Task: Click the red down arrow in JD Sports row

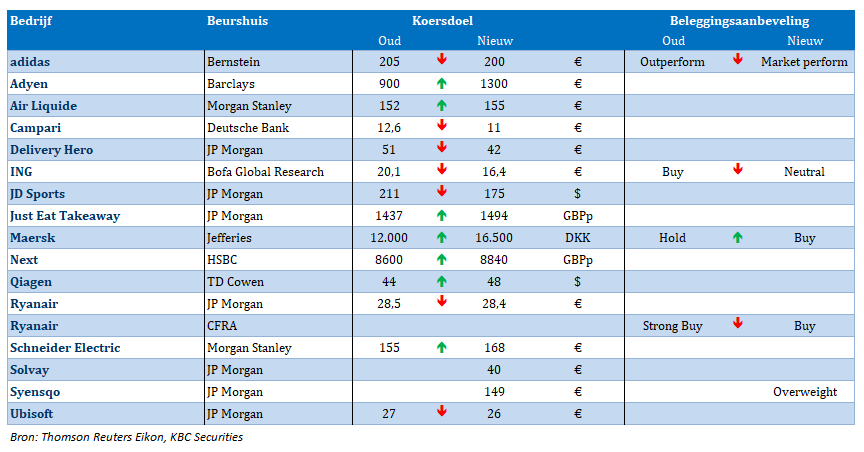Action: (441, 192)
